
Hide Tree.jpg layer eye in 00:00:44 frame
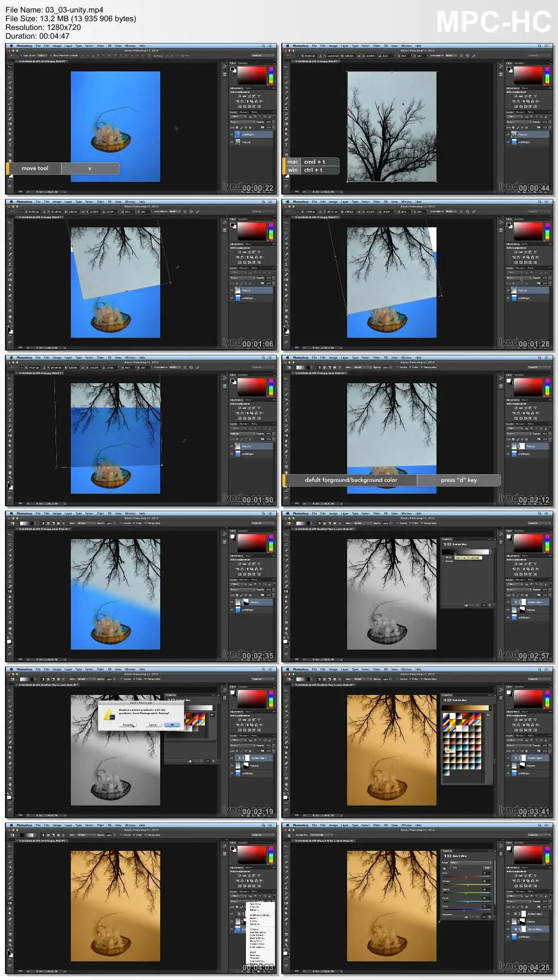508,135
